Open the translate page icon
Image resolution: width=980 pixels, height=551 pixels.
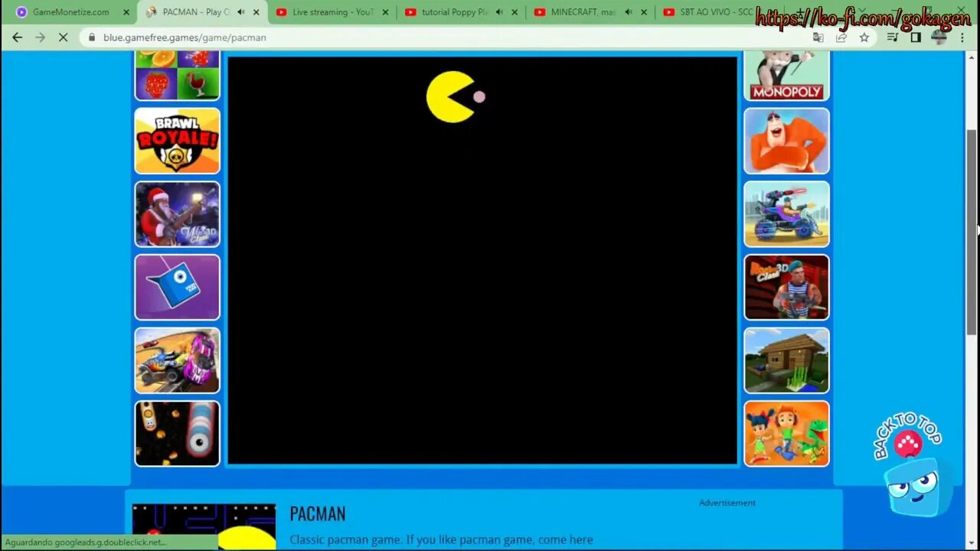[818, 37]
